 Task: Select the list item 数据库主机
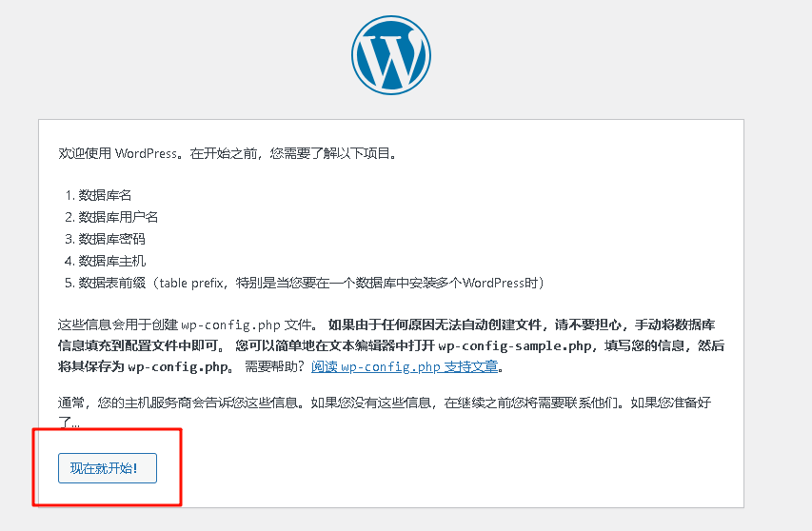112,261
